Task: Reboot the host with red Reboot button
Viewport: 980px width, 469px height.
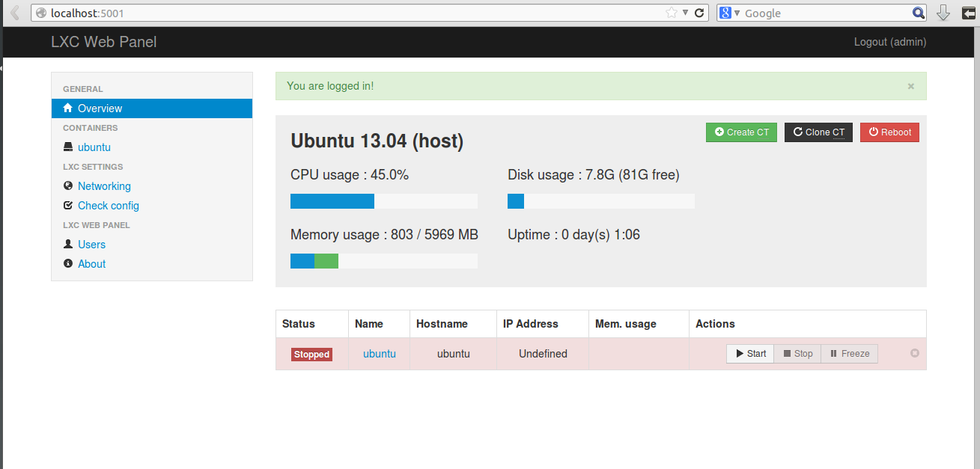Action: coord(889,132)
